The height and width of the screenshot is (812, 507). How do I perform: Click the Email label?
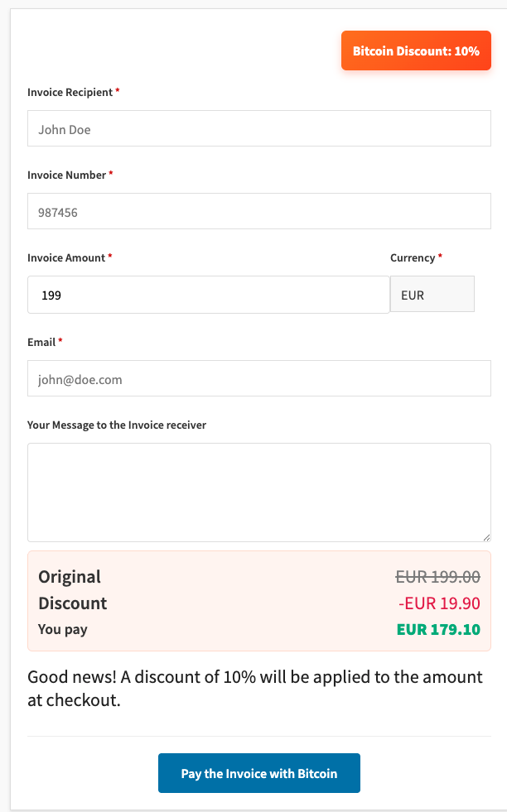pos(41,342)
